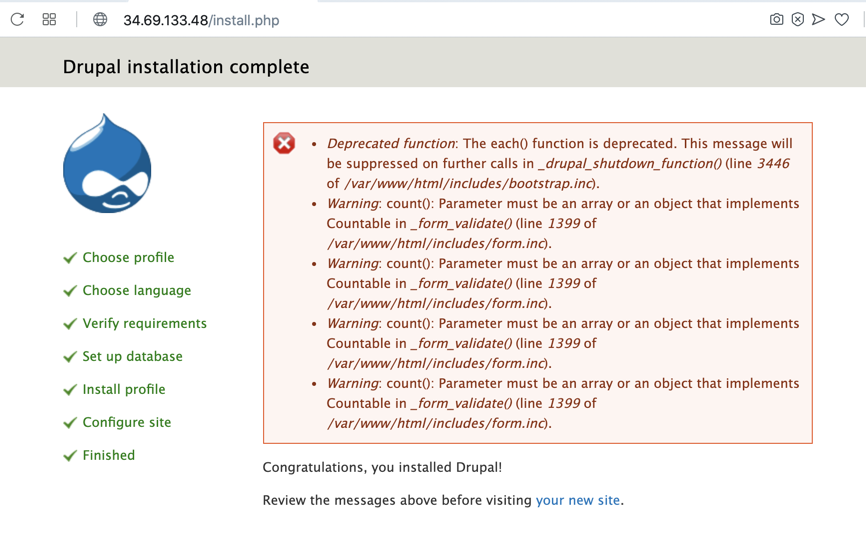The height and width of the screenshot is (533, 866).
Task: Click the "Verify requirements" step
Action: [x=144, y=323]
